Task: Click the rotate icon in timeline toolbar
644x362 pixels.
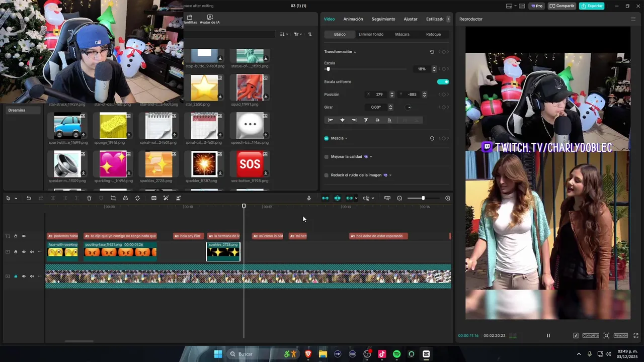Action: point(137,198)
